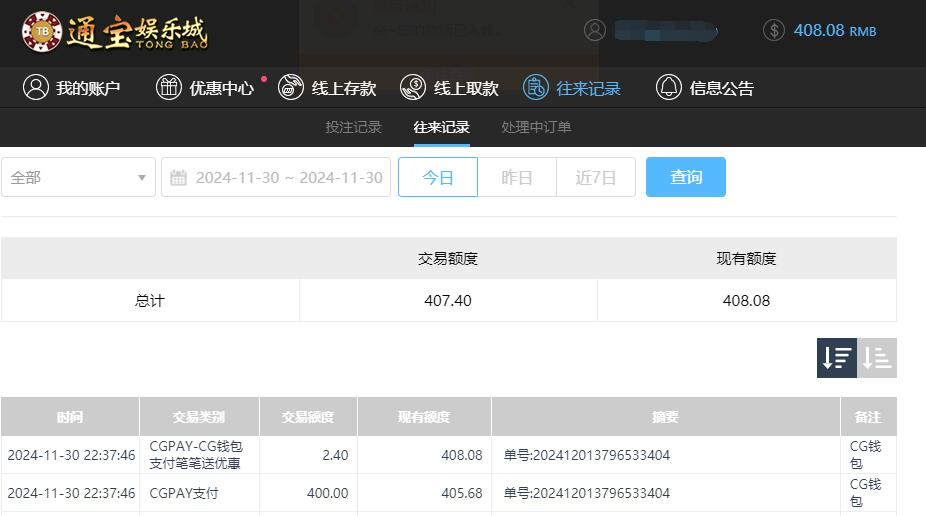Open 信息公告 menu label
Image resolution: width=926 pixels, height=516 pixels.
pyautogui.click(x=722, y=88)
